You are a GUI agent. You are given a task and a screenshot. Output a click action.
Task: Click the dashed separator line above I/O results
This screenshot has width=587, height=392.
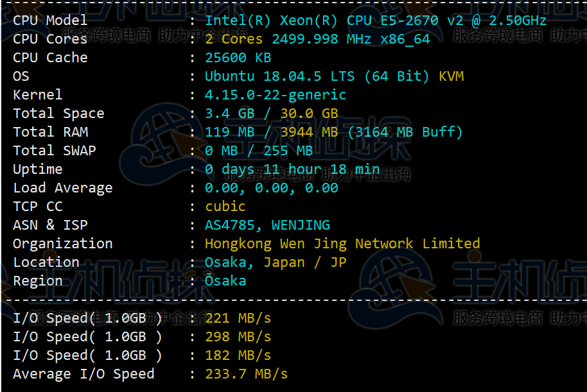(x=293, y=297)
